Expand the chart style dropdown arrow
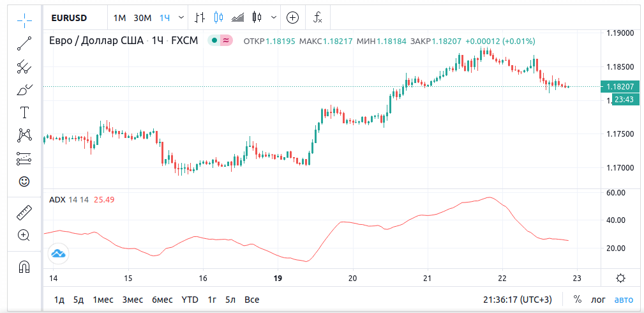The image size is (644, 313). pyautogui.click(x=274, y=18)
